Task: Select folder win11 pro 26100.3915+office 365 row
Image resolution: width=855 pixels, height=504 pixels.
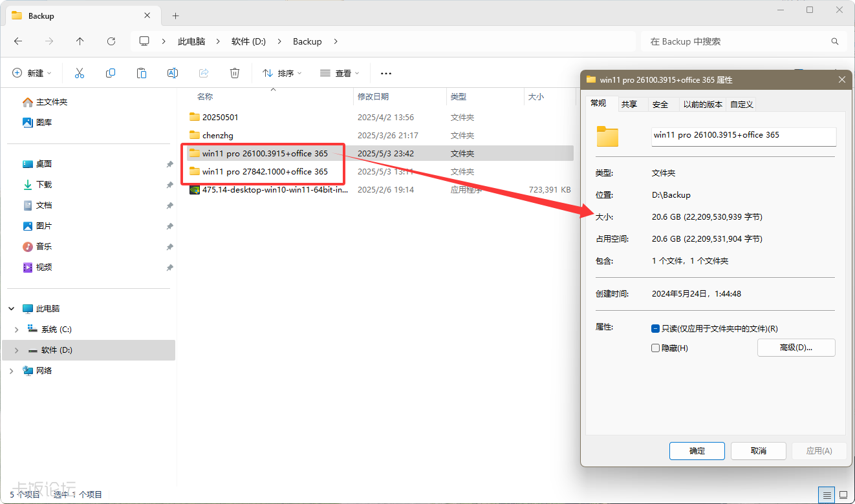Action: point(380,154)
